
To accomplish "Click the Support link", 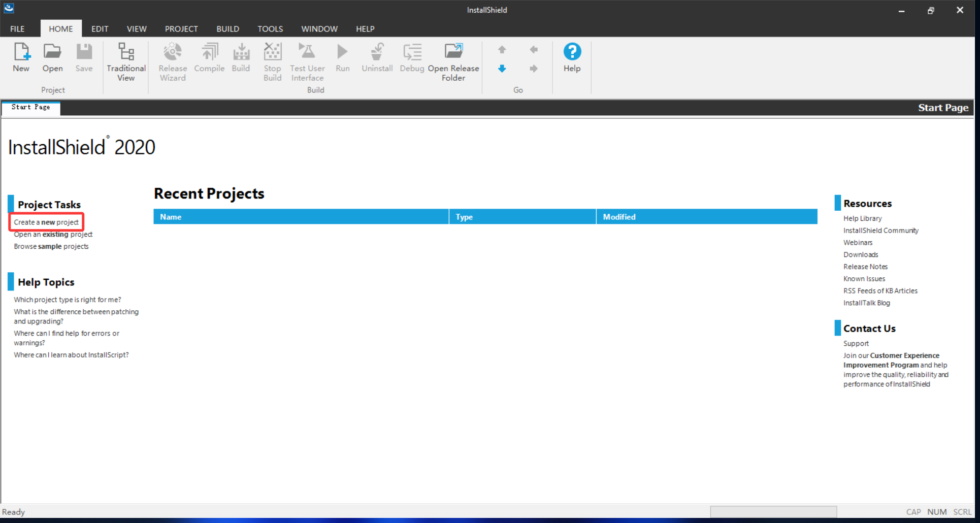I will point(856,344).
